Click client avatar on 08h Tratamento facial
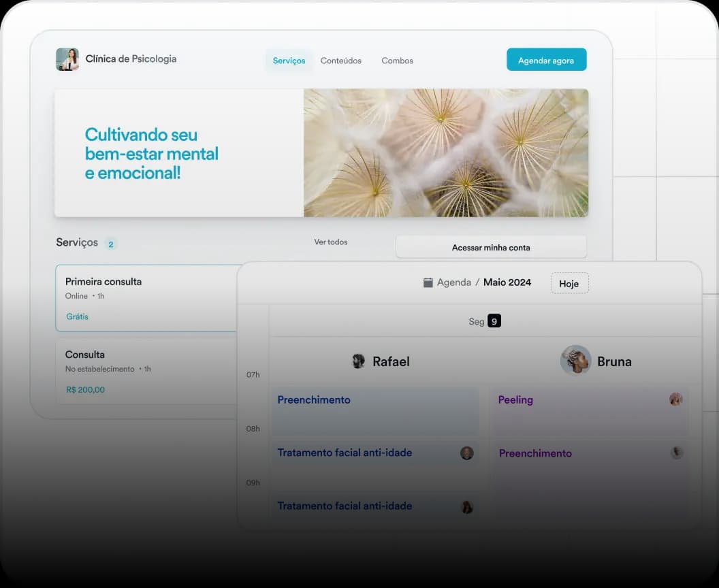This screenshot has height=588, width=719. tap(466, 453)
